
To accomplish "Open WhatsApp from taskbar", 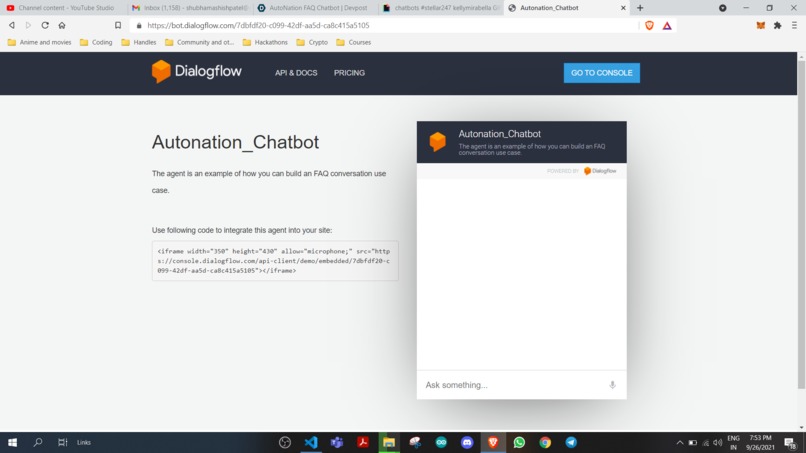I will click(519, 442).
